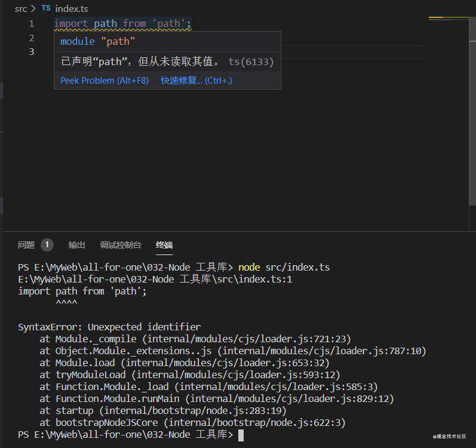
Task: Click the problems count badge 1
Action: [x=47, y=245]
